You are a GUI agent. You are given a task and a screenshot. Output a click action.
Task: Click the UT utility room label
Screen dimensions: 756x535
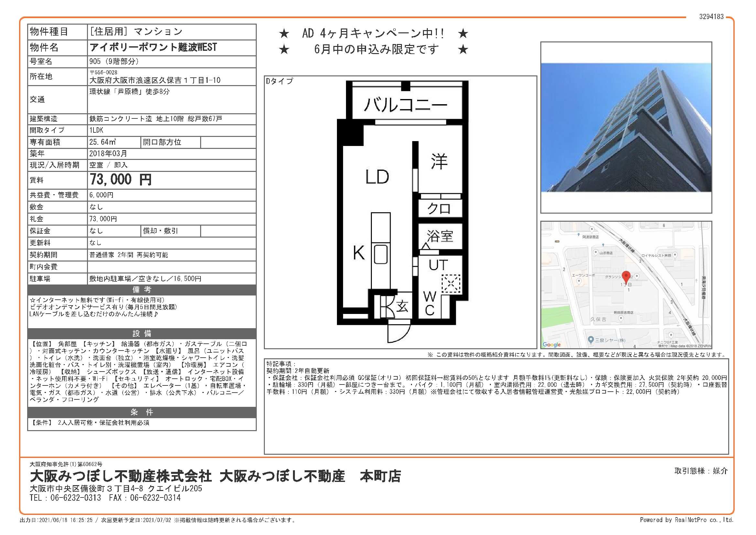pos(438,265)
